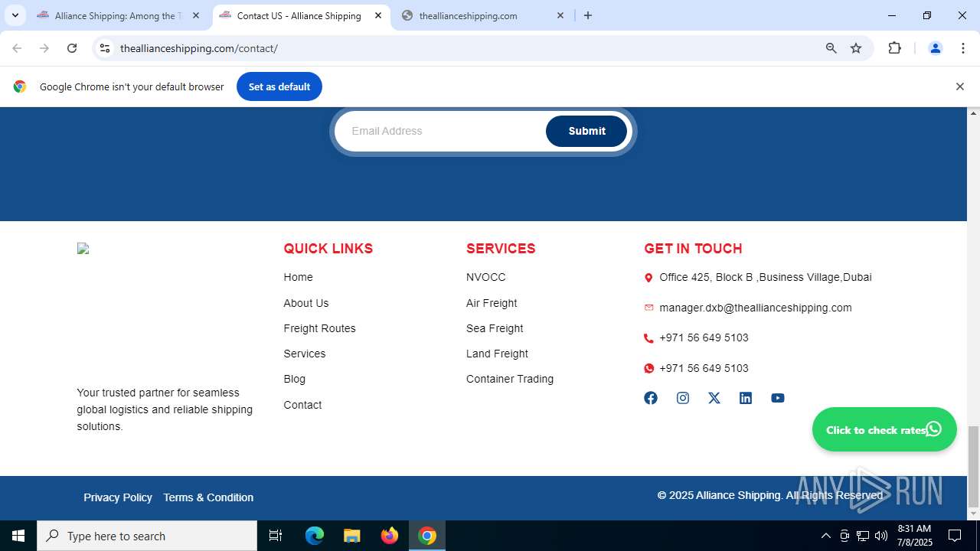Click the WhatsApp icon beside second phone number
The width and height of the screenshot is (980, 551).
pos(648,368)
